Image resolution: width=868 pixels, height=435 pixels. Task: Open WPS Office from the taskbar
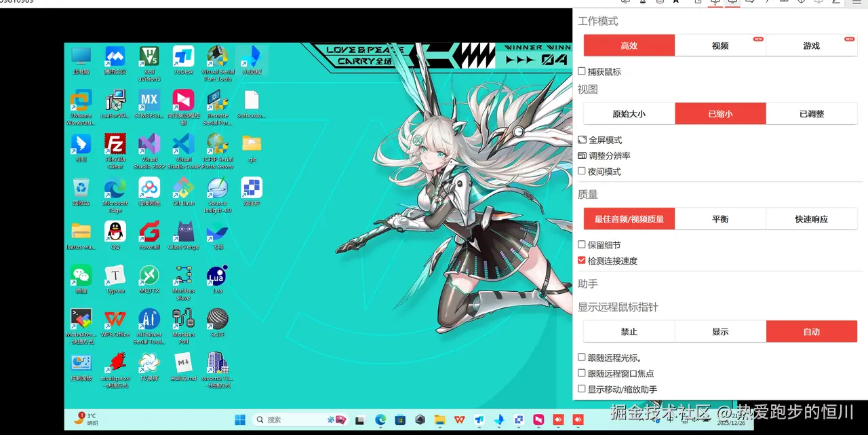point(459,419)
